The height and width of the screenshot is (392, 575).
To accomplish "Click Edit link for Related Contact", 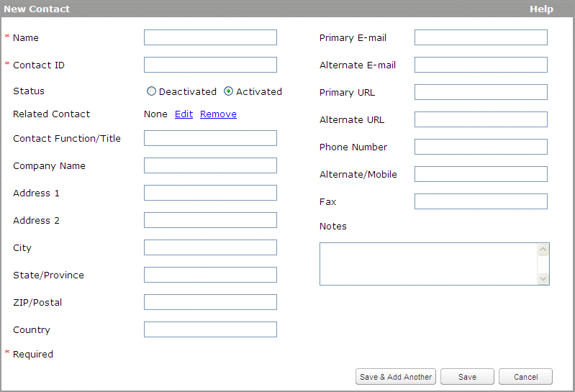I will pyautogui.click(x=184, y=114).
